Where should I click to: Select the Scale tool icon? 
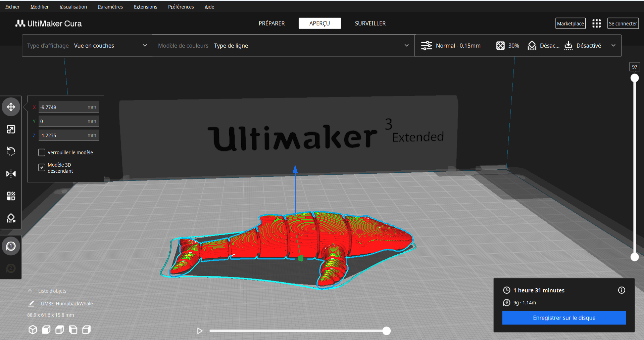11,129
